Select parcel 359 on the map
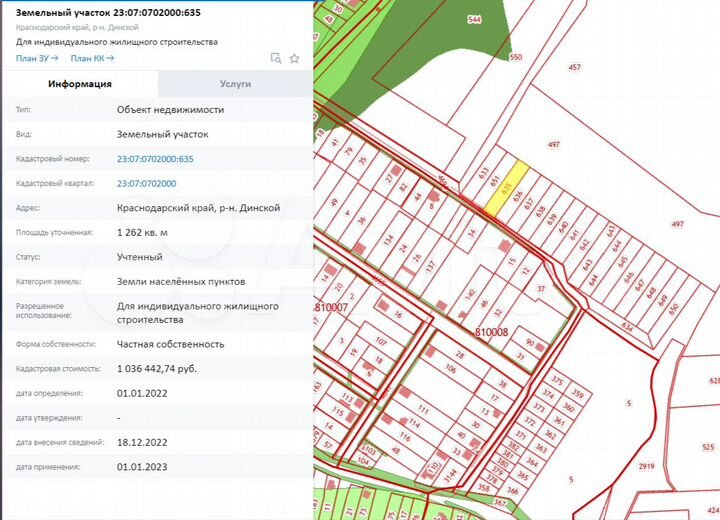Viewport: 720px width, 520px height. pos(578,394)
